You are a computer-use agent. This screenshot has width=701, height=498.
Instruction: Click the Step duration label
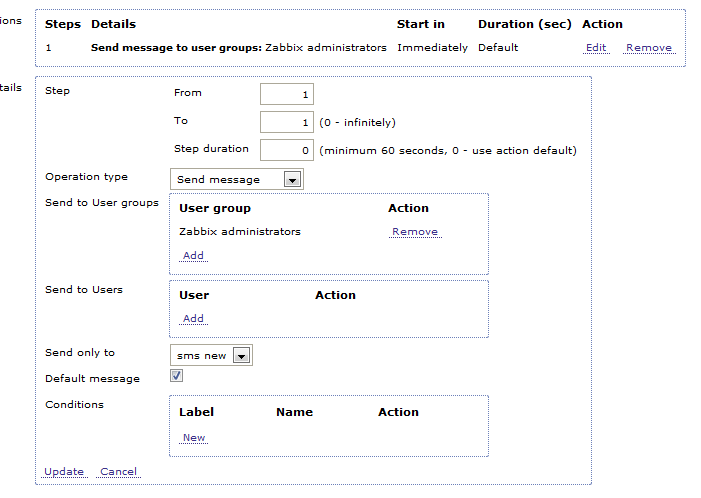coord(211,149)
